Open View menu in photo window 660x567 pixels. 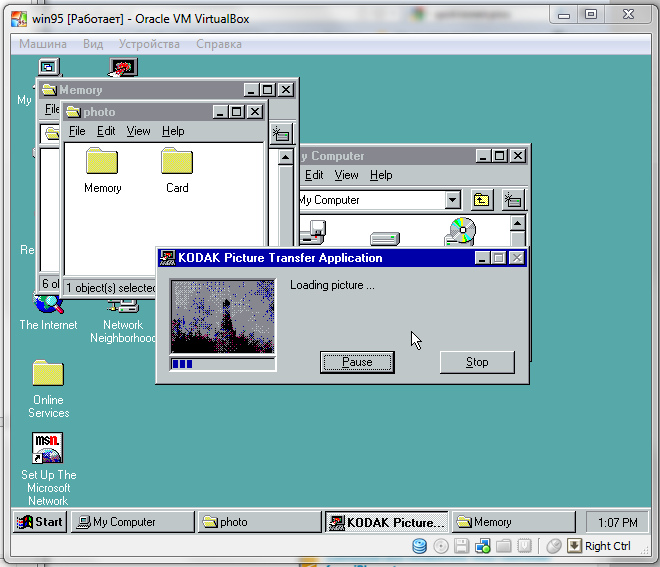pyautogui.click(x=138, y=131)
